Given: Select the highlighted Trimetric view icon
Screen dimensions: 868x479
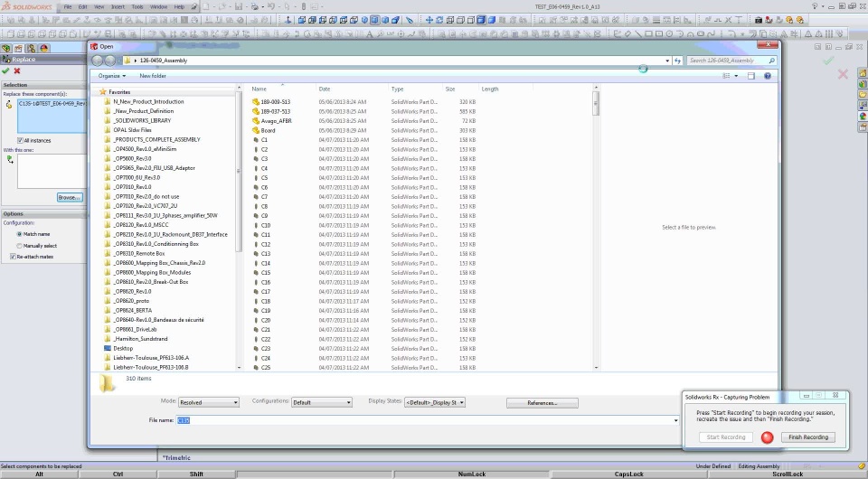Looking at the screenshot, I should click(x=374, y=20).
